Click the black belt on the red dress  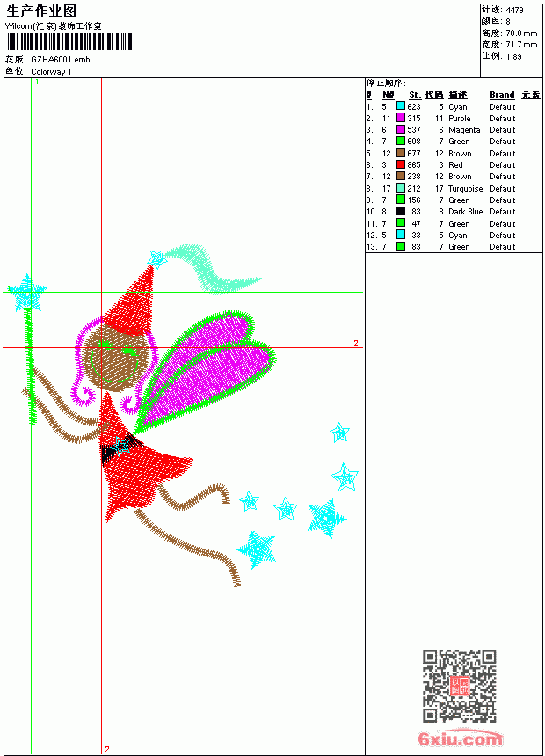click(x=120, y=447)
